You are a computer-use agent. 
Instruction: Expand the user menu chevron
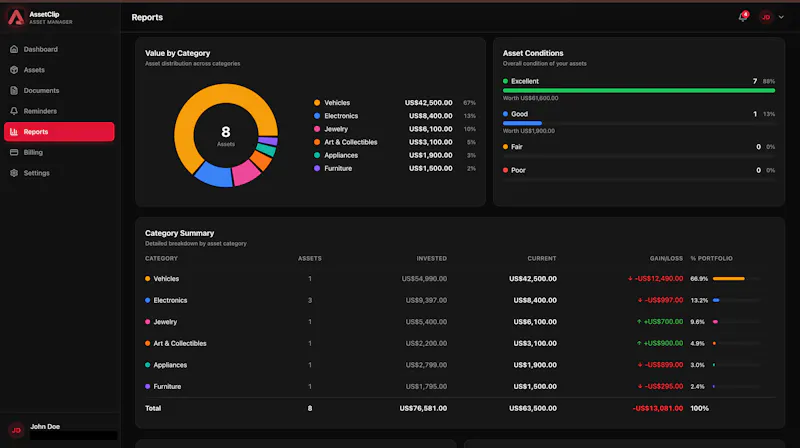(781, 17)
